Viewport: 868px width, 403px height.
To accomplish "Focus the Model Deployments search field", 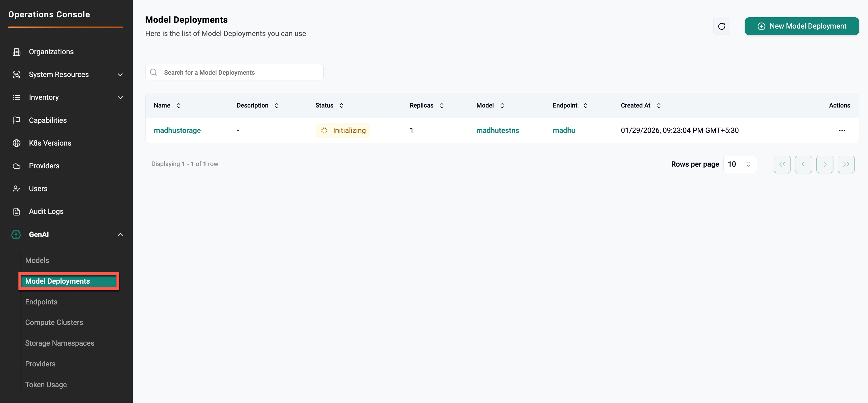I will point(239,72).
